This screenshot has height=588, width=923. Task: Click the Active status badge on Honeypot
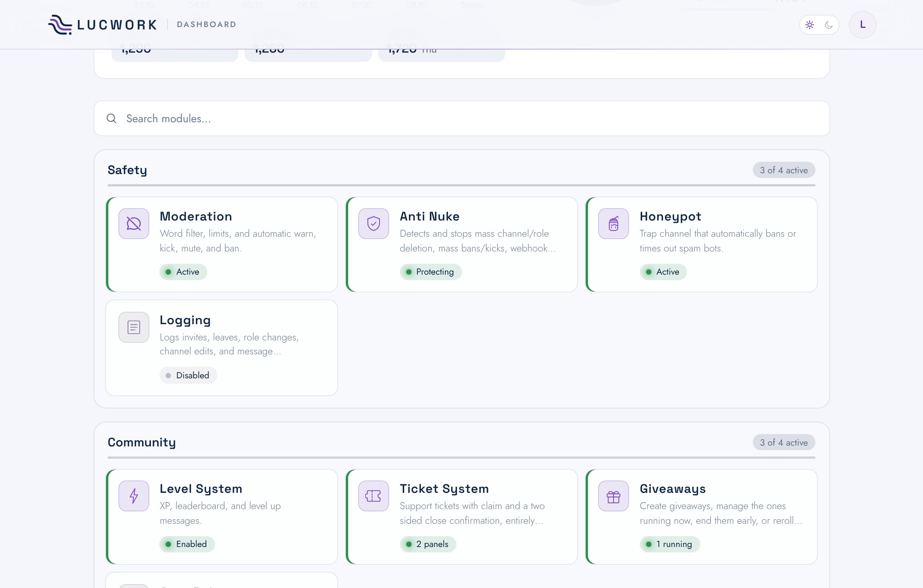(x=663, y=272)
